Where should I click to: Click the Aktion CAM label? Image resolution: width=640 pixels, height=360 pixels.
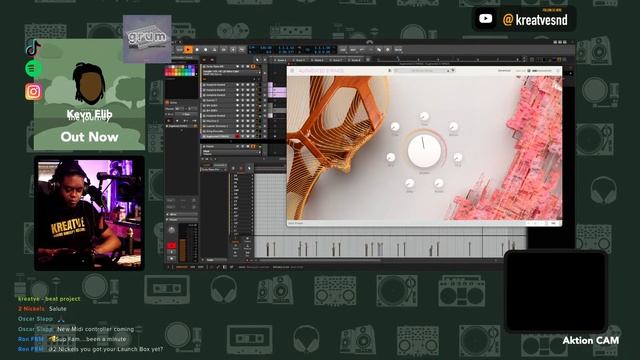591,340
